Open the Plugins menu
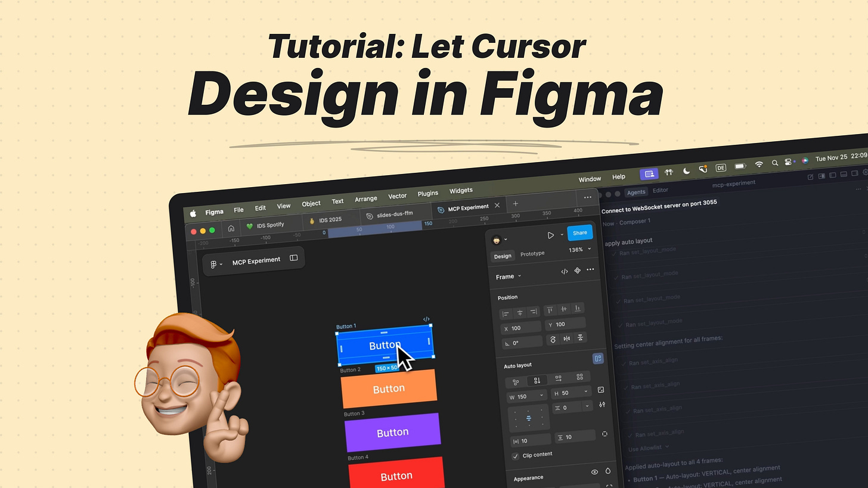 pos(428,193)
